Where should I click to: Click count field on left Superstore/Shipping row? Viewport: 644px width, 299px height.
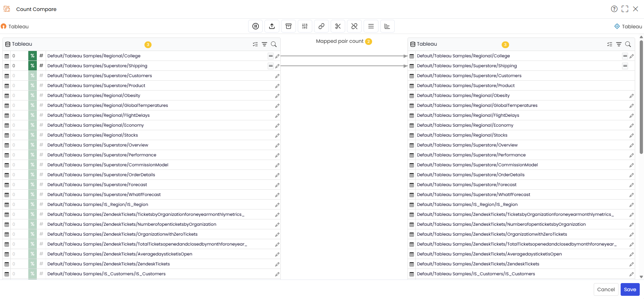19,66
